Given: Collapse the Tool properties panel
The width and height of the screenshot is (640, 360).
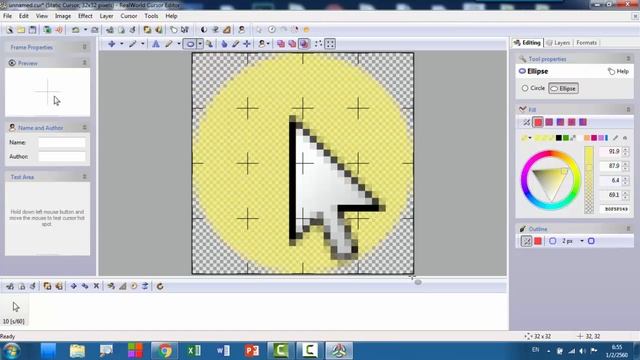Looking at the screenshot, I should pos(628,59).
